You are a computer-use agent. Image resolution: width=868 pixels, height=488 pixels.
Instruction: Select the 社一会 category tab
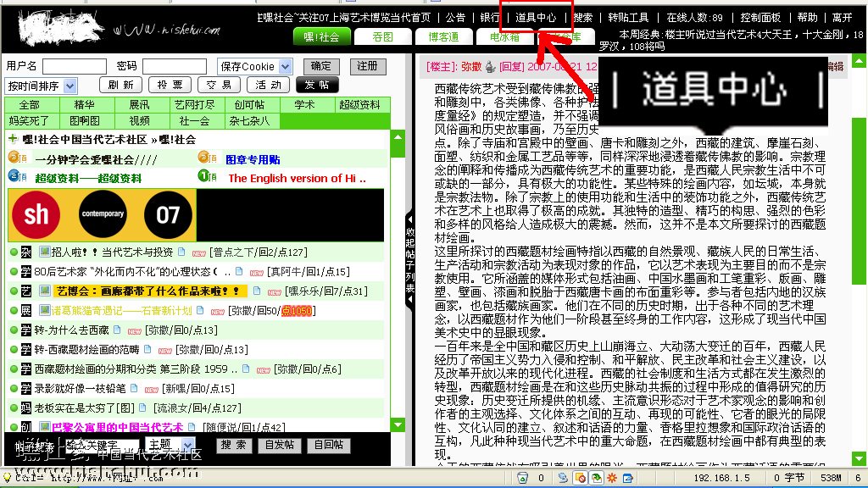[x=194, y=120]
